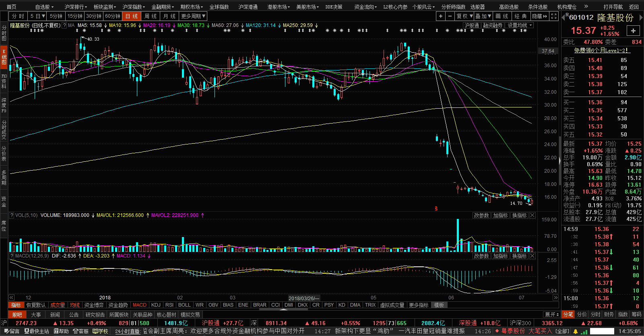The image size is (644, 336).
Task: Select 周线 weekly chart period
Action: [151, 16]
